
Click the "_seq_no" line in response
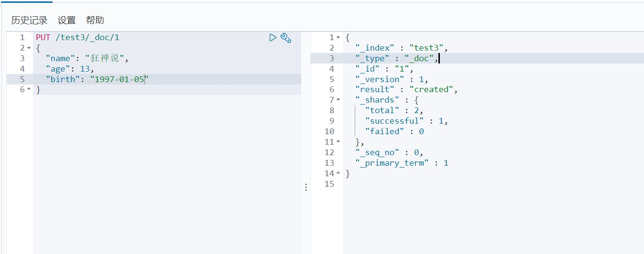tap(389, 153)
